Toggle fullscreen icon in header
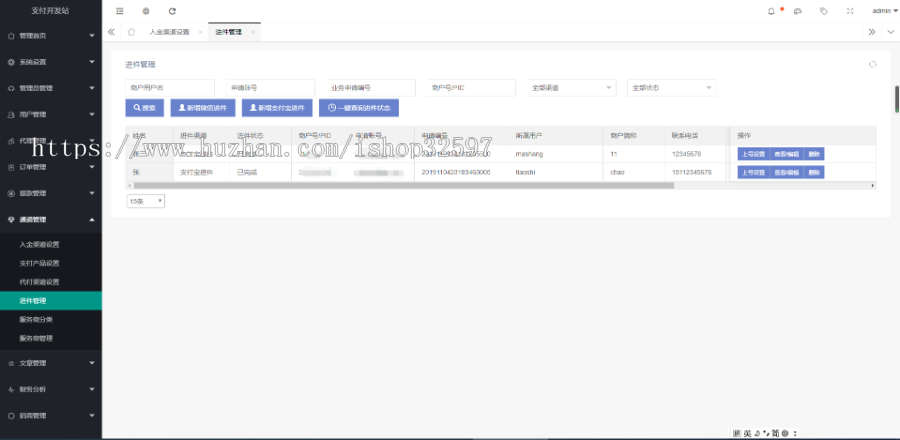Screen dimensions: 900x440 pos(850,11)
